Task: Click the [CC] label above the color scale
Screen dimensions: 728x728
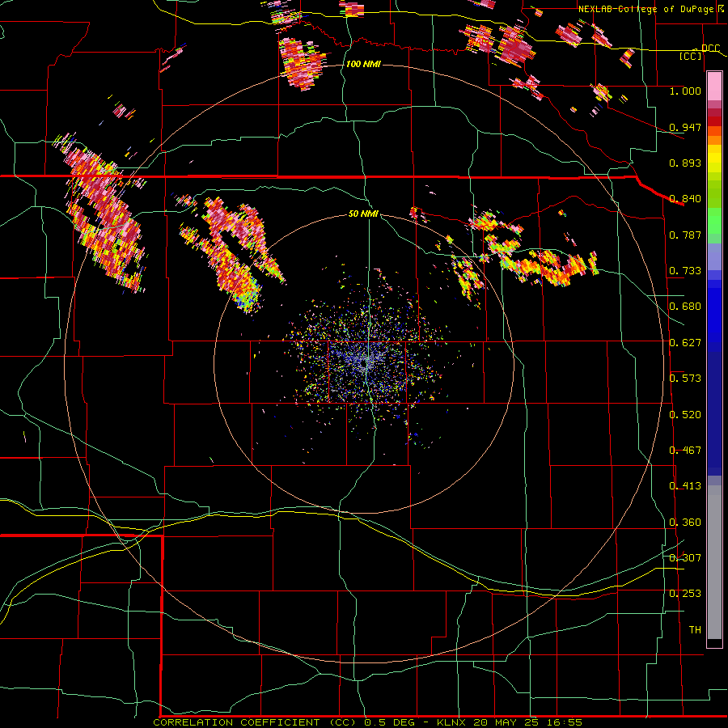Action: coord(691,56)
